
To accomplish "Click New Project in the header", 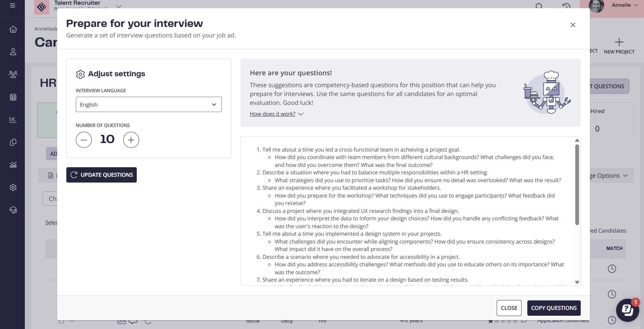I will 619,46.
